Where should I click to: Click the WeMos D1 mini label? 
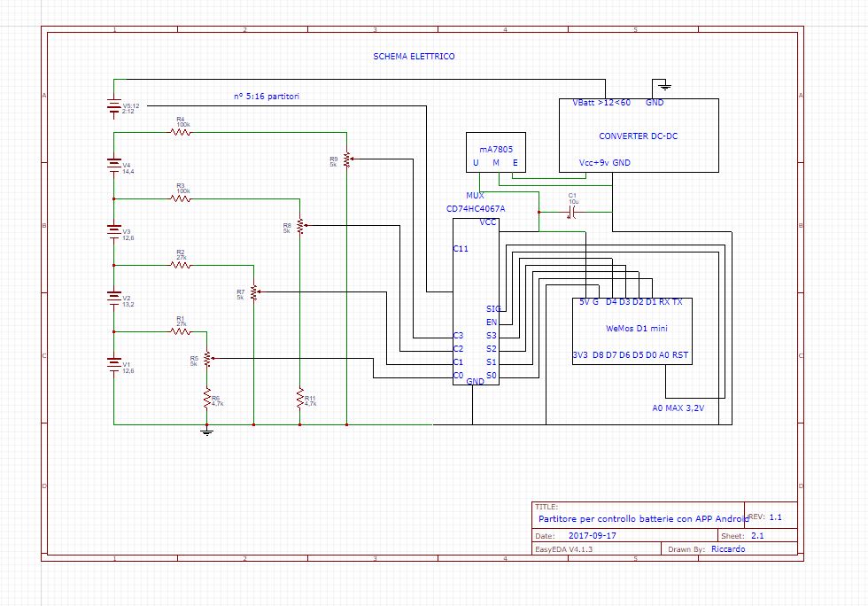tap(637, 329)
